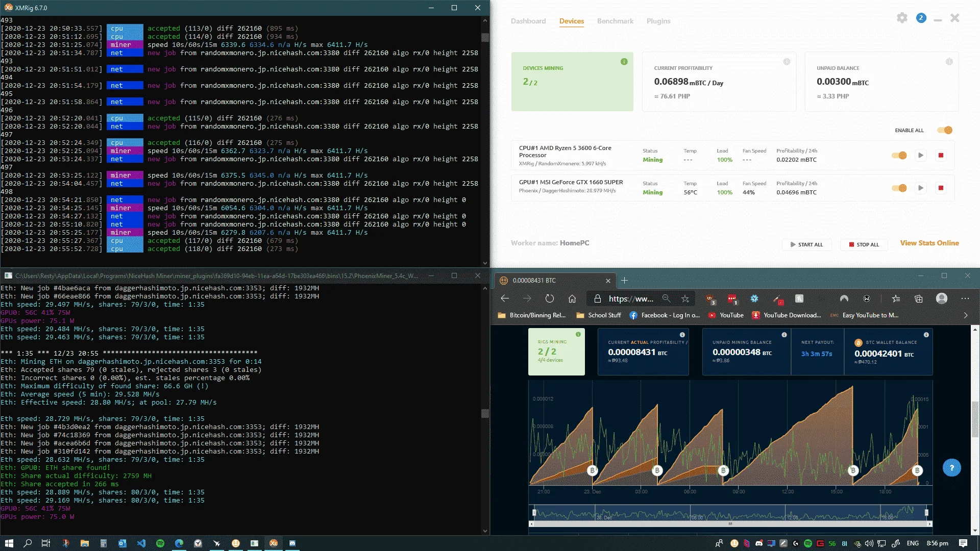This screenshot has height=551, width=980.
Task: Open Task View on the taskbar
Action: [x=46, y=543]
